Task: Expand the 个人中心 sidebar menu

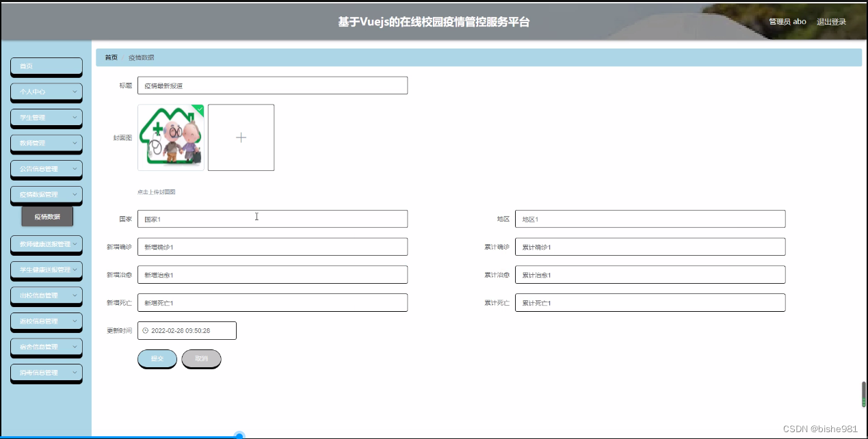Action: pyautogui.click(x=46, y=92)
